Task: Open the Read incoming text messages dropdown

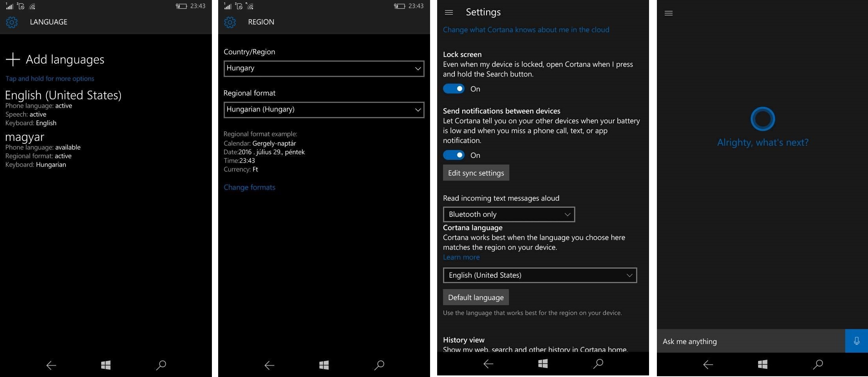Action: (x=509, y=214)
